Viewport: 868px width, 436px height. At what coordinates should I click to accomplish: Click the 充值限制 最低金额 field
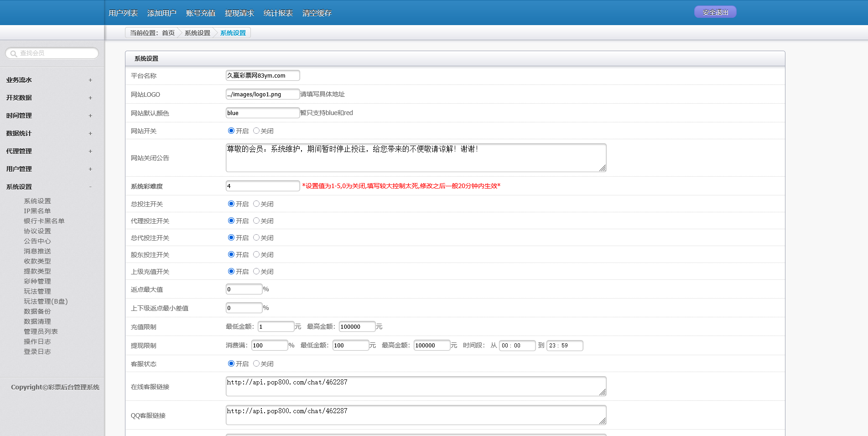tap(276, 326)
